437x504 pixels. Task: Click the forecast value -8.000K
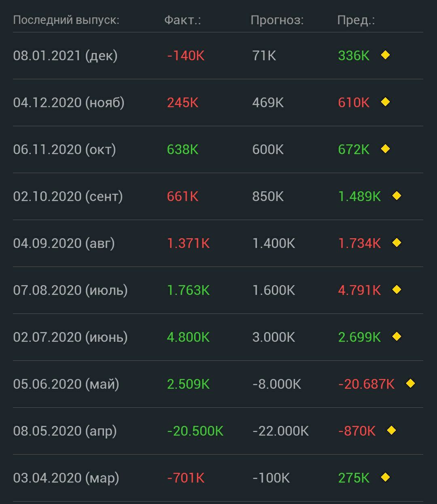coord(277,384)
